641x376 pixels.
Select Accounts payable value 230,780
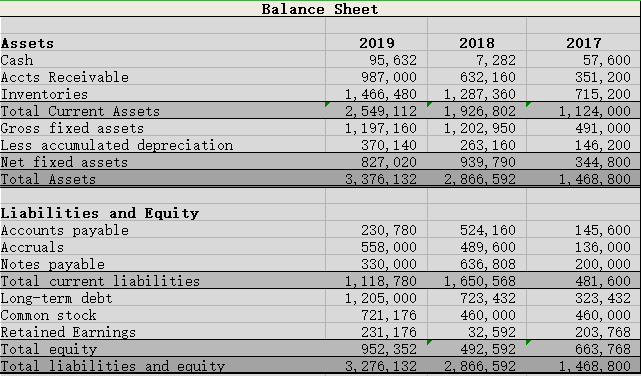click(x=389, y=230)
